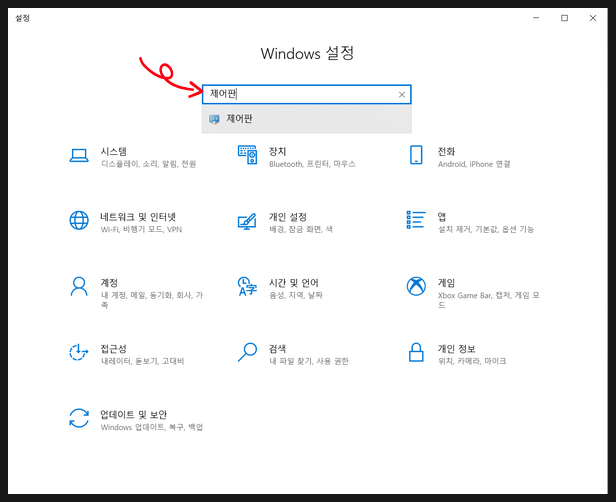Open the 접근성 category title
616x502 pixels.
pyautogui.click(x=114, y=349)
